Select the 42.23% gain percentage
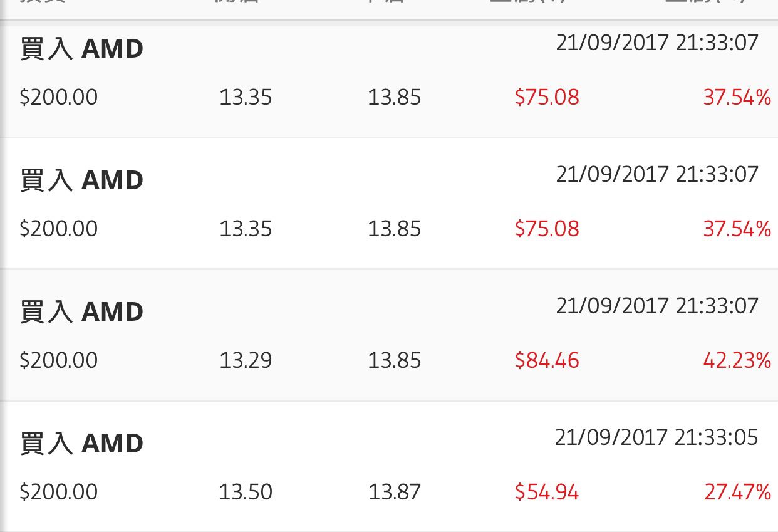Image resolution: width=778 pixels, height=532 pixels. coord(737,360)
